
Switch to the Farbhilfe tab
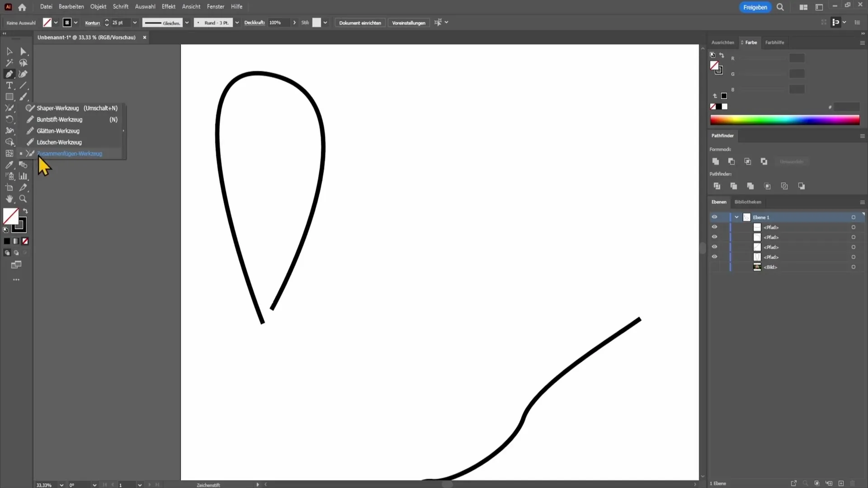coord(774,42)
